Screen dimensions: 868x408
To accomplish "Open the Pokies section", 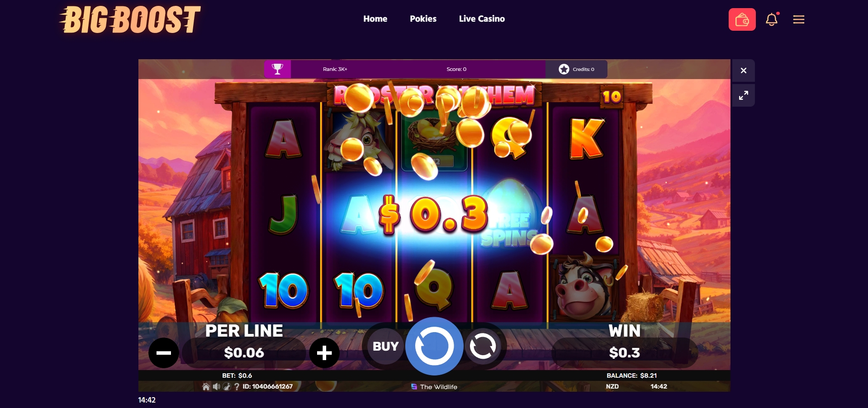I will 423,19.
